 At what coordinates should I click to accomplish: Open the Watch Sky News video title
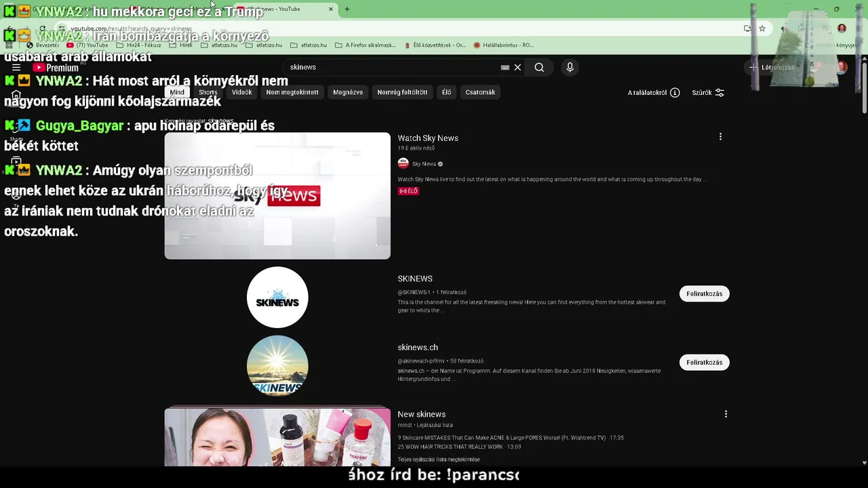(428, 138)
